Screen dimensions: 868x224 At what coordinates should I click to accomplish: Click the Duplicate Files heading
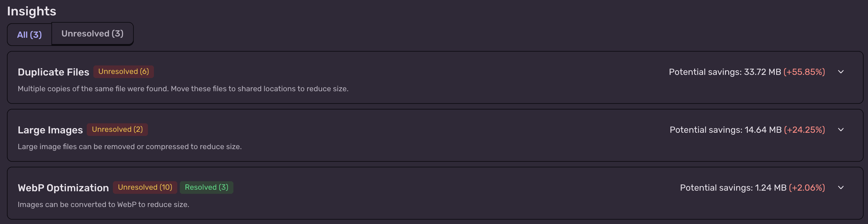point(53,72)
